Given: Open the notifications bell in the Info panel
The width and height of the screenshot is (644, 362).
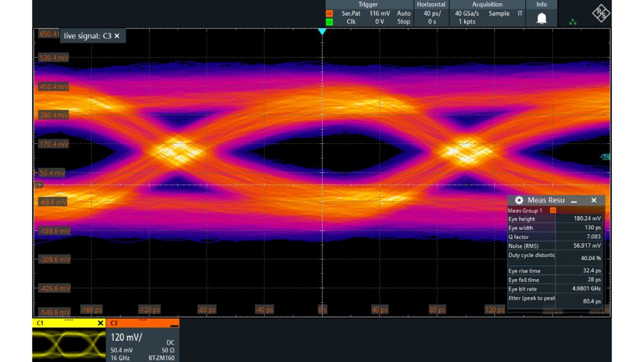Looking at the screenshot, I should point(541,18).
